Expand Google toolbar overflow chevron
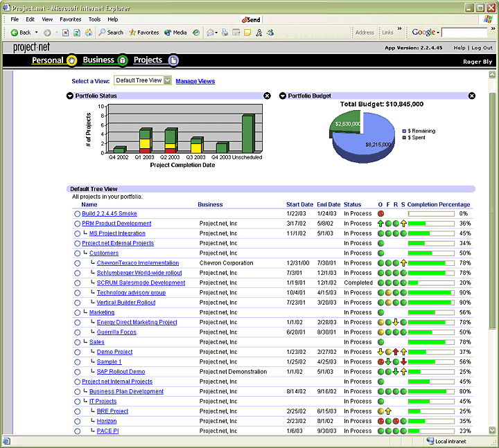 (x=493, y=28)
